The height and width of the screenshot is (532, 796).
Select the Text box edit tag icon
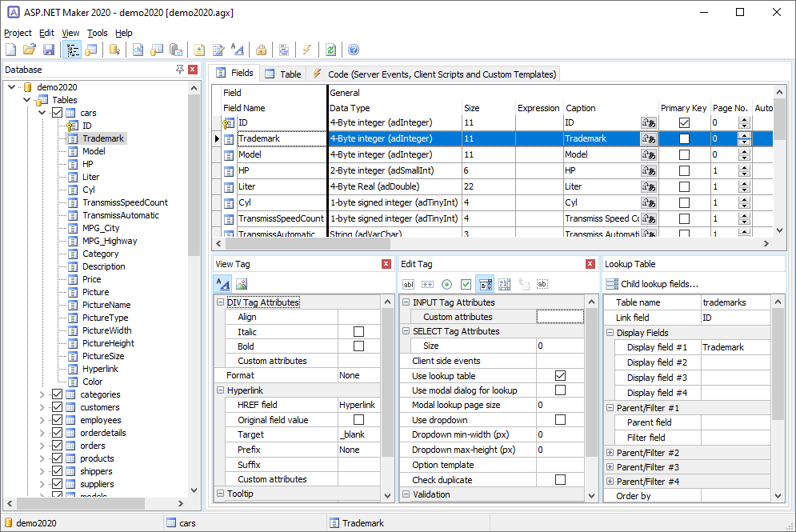click(408, 283)
